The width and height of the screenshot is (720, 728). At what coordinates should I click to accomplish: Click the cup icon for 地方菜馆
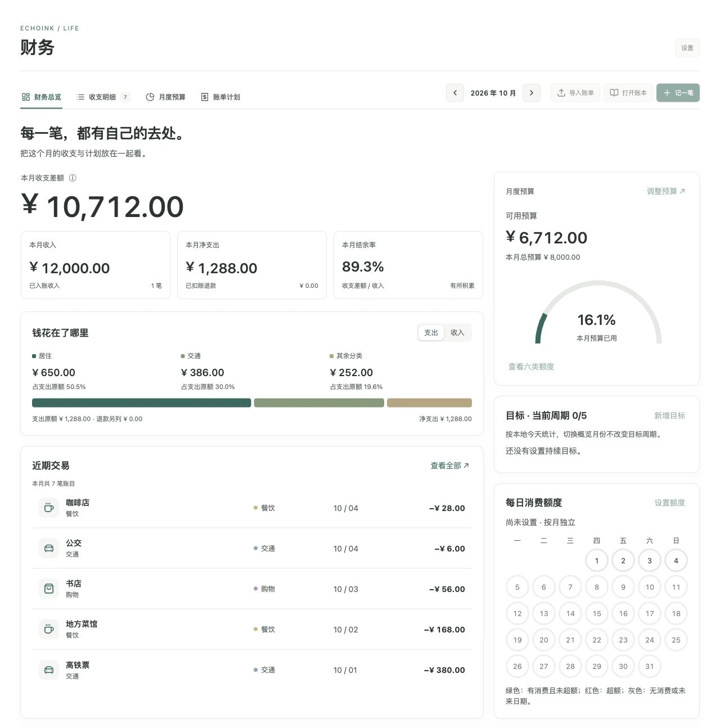point(49,629)
